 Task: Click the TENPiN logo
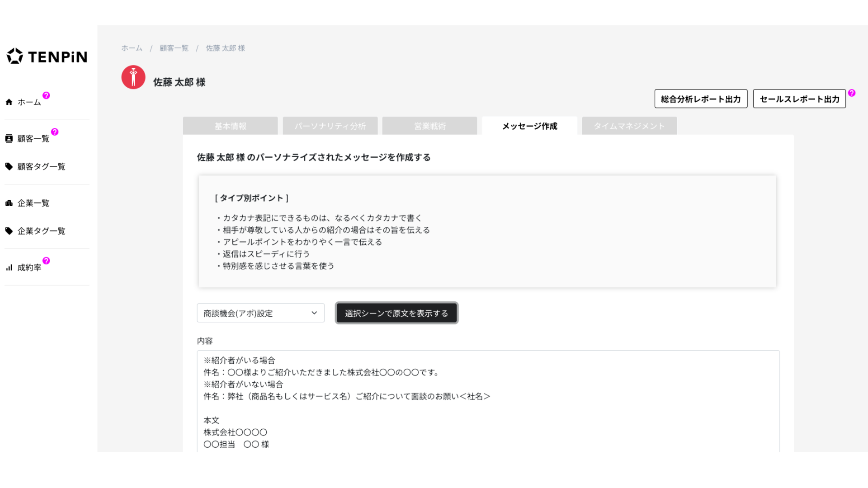(x=47, y=56)
